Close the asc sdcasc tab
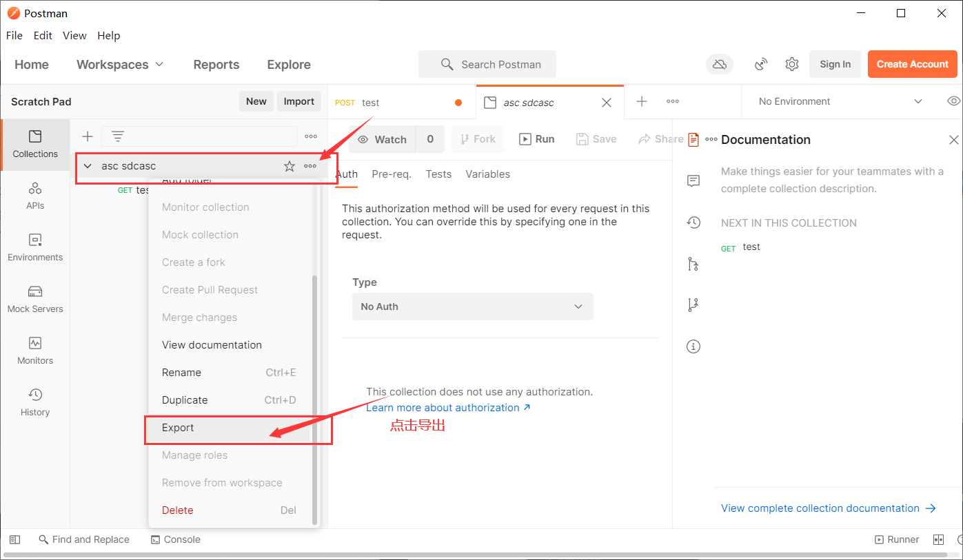 point(607,103)
